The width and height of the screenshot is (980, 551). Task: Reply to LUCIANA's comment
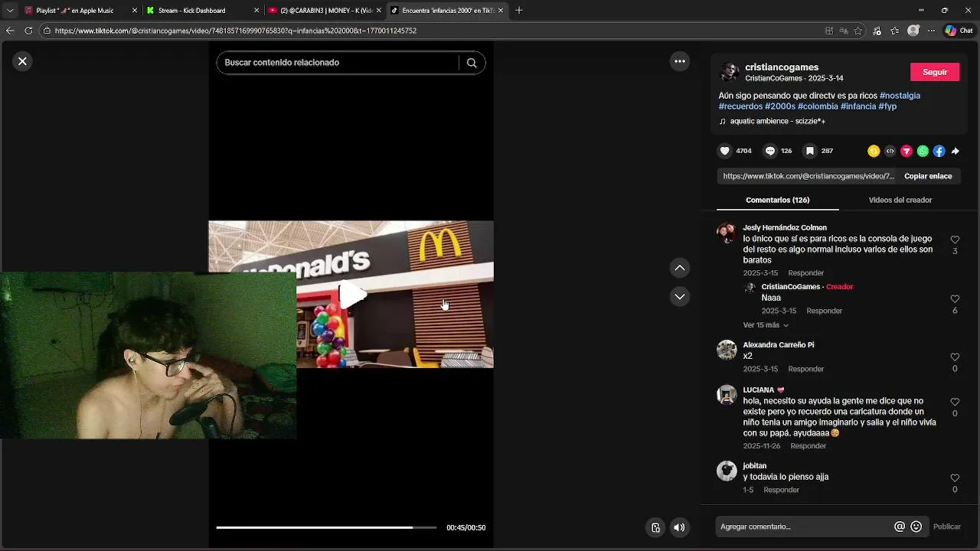pos(808,446)
